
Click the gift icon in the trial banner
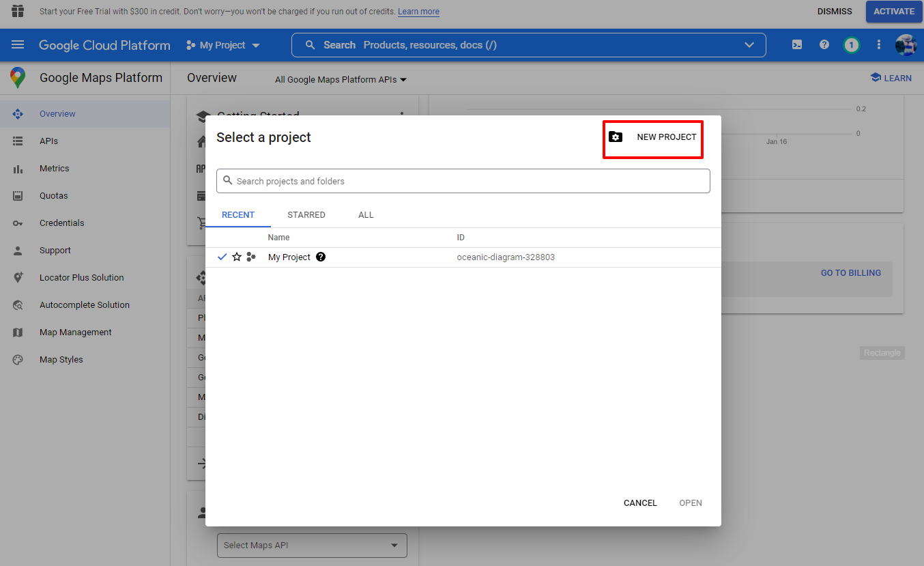pos(18,11)
